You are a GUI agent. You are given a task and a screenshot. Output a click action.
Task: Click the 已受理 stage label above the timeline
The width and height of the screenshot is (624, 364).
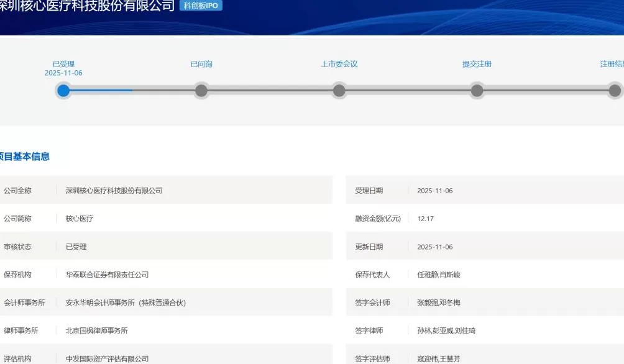click(x=63, y=63)
